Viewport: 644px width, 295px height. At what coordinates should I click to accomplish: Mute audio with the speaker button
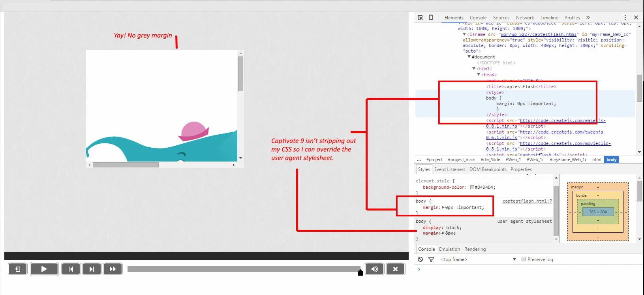click(x=374, y=269)
